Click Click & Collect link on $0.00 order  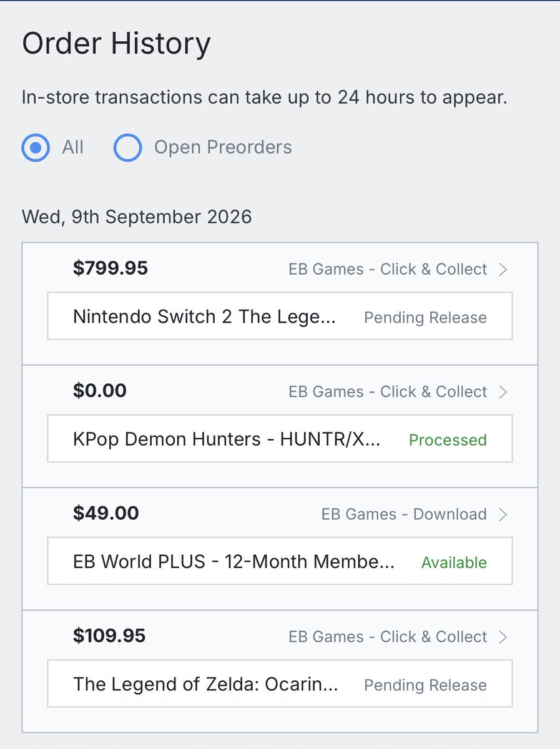tap(388, 392)
